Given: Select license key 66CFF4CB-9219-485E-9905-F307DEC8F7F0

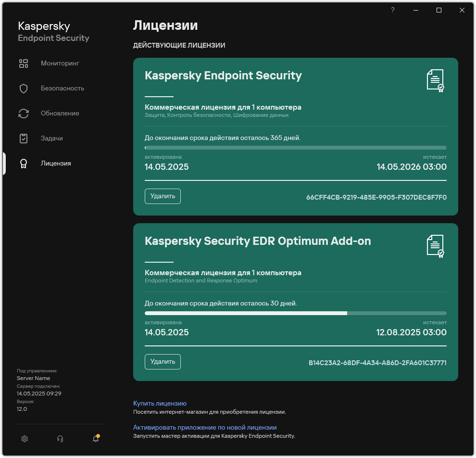Looking at the screenshot, I should coord(376,197).
